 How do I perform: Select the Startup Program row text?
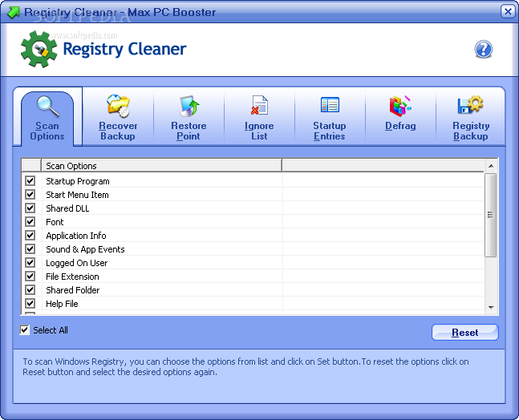click(x=78, y=181)
